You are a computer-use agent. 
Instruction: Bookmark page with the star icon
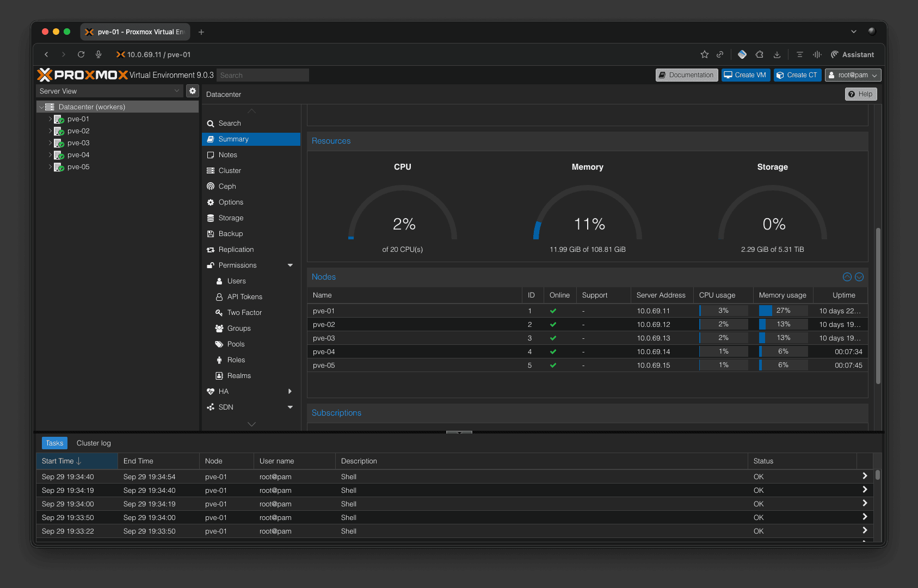pyautogui.click(x=705, y=54)
